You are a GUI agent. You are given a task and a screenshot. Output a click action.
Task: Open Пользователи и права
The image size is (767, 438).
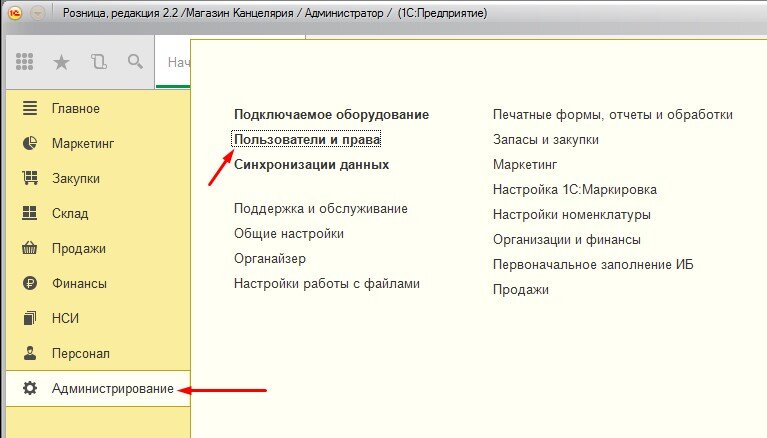[307, 139]
